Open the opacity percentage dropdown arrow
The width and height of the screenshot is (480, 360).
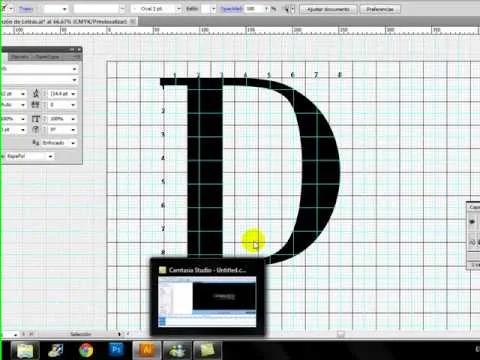[x=267, y=9]
